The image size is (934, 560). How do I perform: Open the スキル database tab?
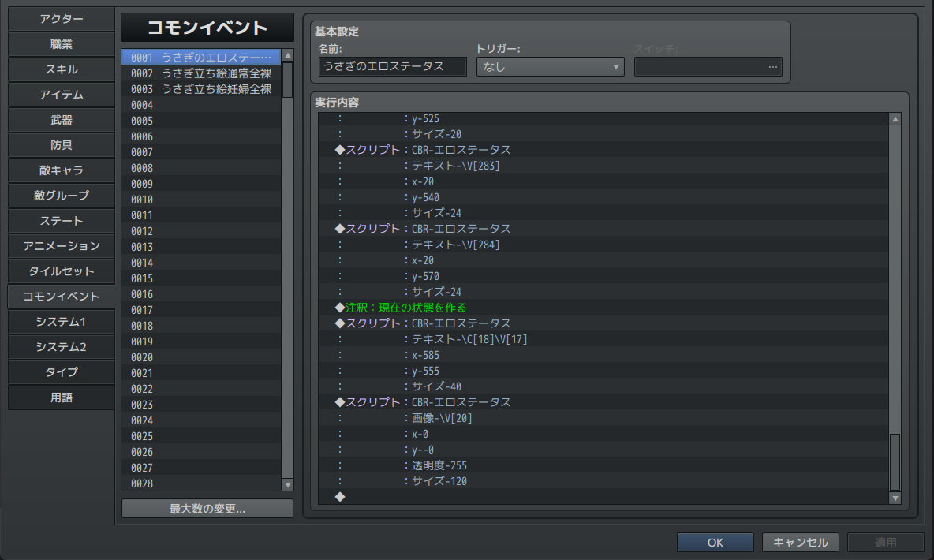[x=62, y=69]
